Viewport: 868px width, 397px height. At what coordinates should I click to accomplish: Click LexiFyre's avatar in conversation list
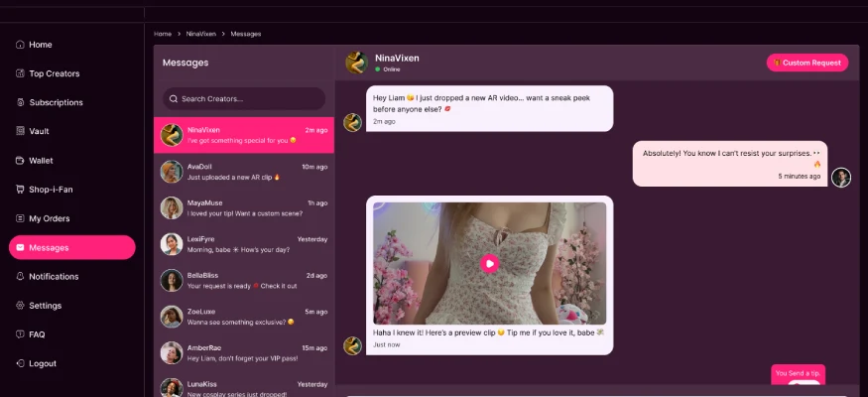pos(172,244)
